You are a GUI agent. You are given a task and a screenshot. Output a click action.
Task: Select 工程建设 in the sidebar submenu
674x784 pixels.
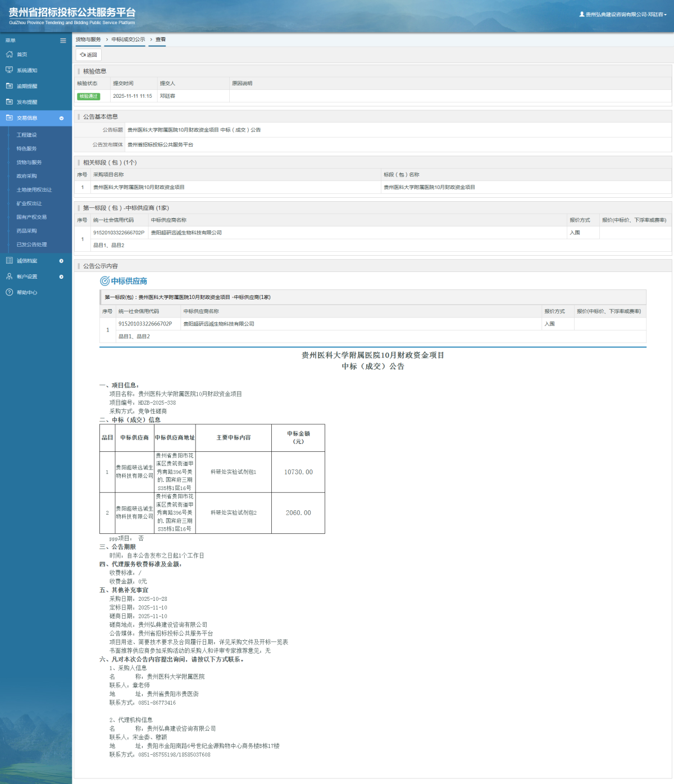(26, 135)
